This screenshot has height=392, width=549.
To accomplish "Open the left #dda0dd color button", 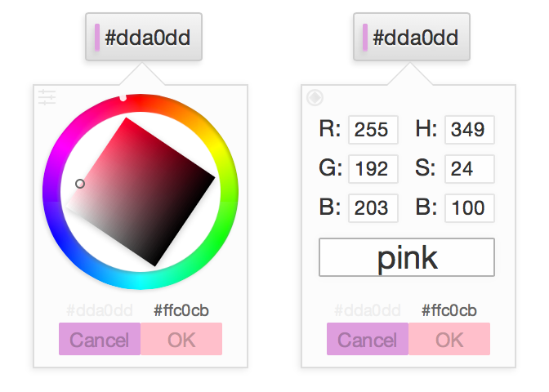I will pyautogui.click(x=144, y=37).
